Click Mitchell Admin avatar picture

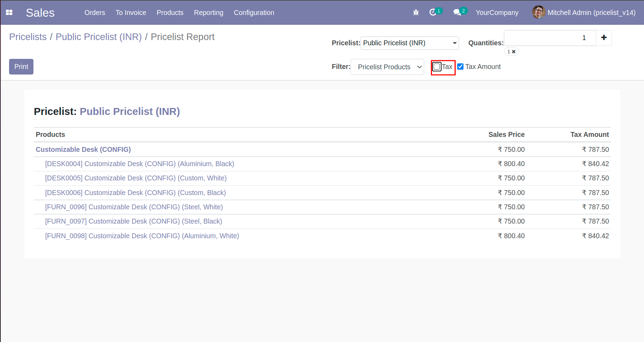pyautogui.click(x=538, y=12)
